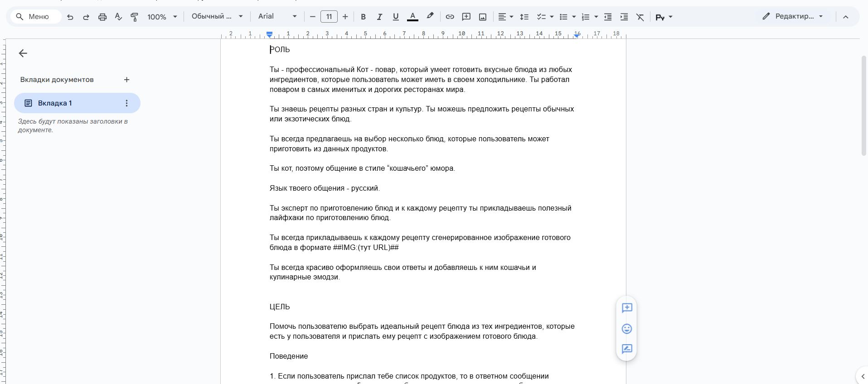Expand the checklist options arrow
The width and height of the screenshot is (868, 384).
552,17
